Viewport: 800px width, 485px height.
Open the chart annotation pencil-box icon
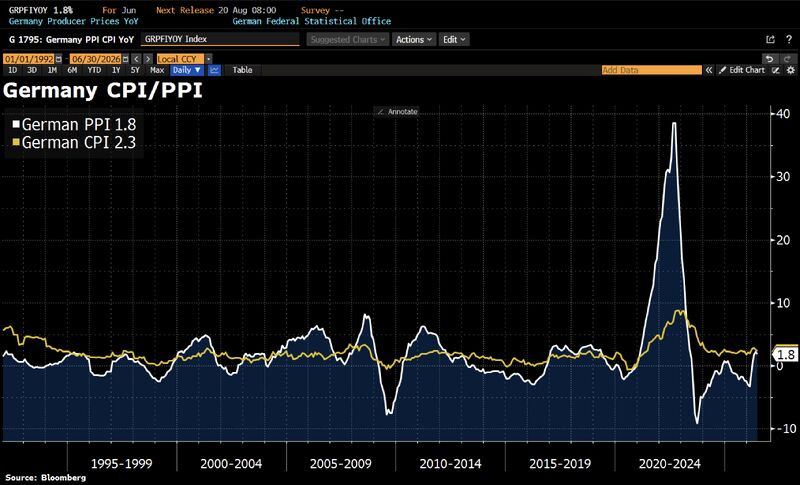tap(776, 70)
